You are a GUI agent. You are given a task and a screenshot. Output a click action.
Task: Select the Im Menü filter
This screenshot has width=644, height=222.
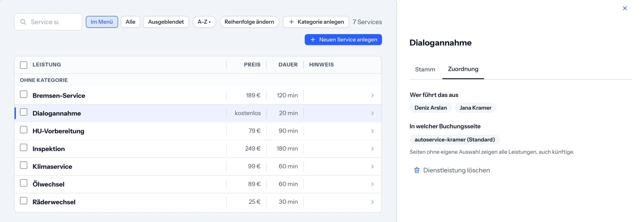(x=102, y=22)
